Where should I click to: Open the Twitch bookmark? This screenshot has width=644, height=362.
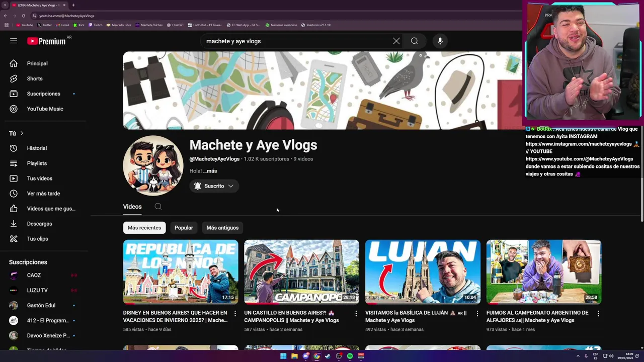click(x=96, y=25)
